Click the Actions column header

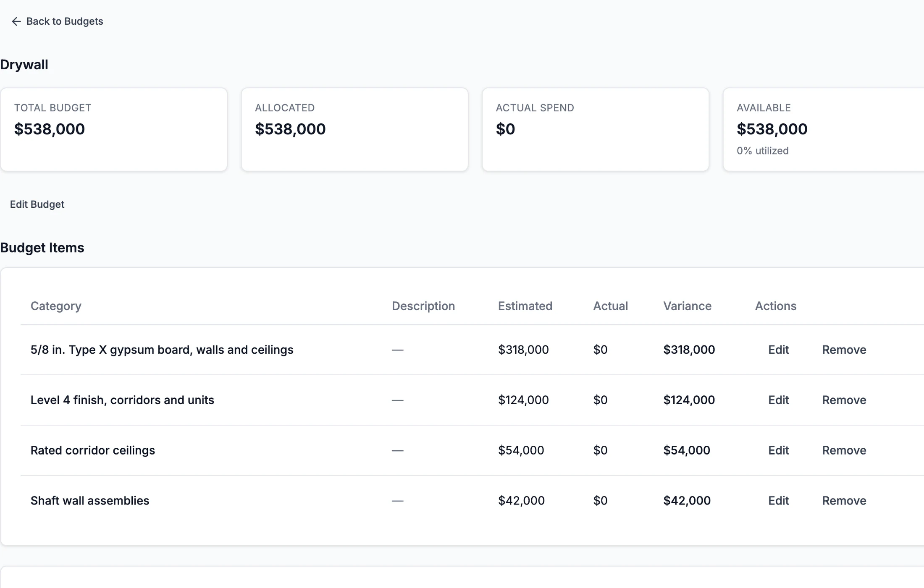(x=775, y=306)
